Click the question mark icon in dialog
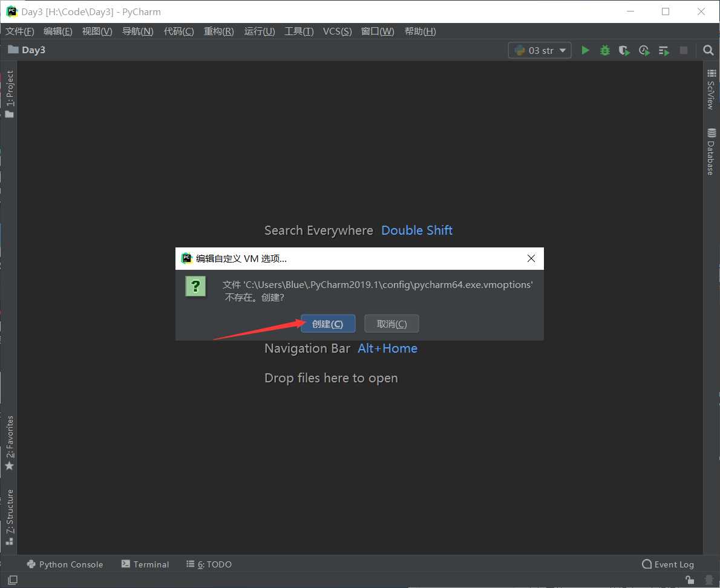 pos(195,286)
